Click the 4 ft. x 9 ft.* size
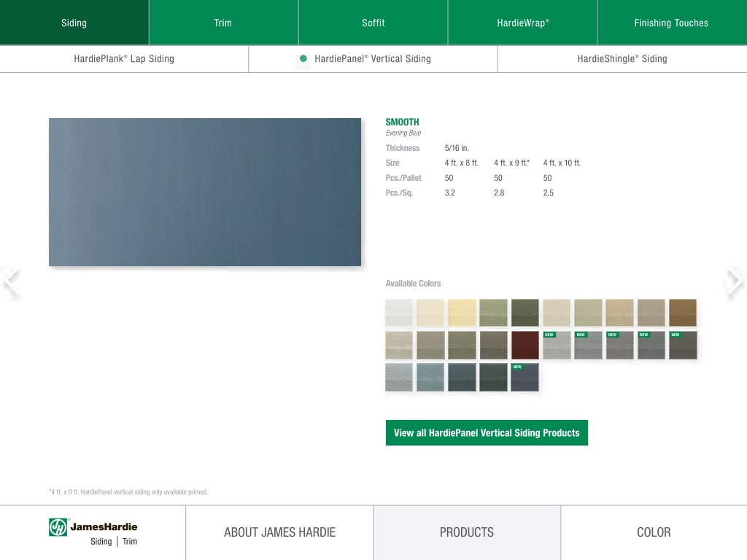This screenshot has width=747, height=560. click(511, 163)
